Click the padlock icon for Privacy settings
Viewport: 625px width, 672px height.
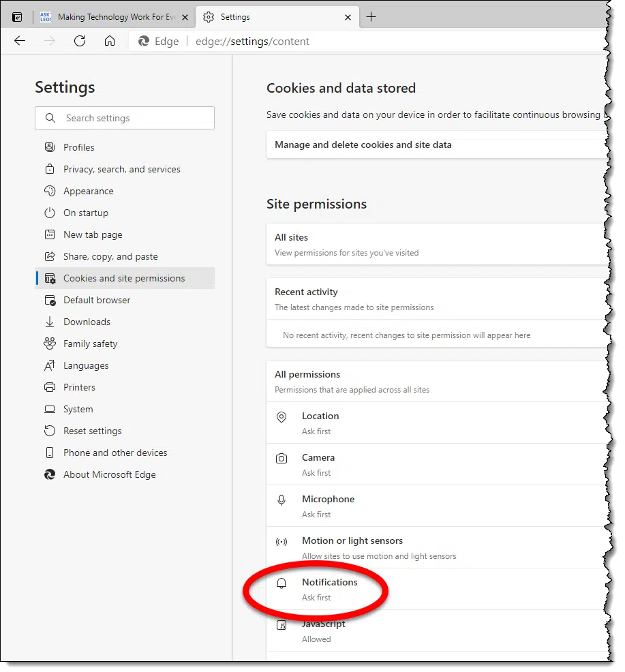[x=50, y=169]
